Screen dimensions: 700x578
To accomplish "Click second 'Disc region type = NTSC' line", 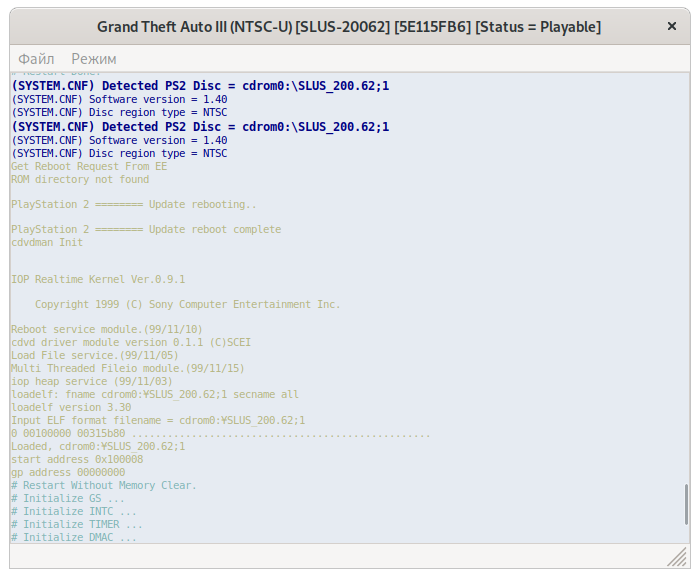I will point(119,153).
